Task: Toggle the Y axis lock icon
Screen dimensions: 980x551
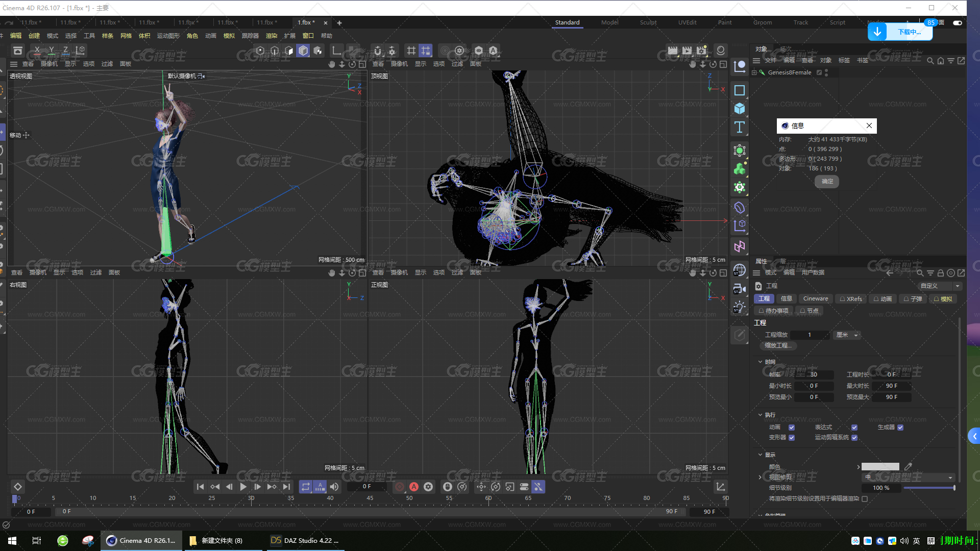Action: 51,51
